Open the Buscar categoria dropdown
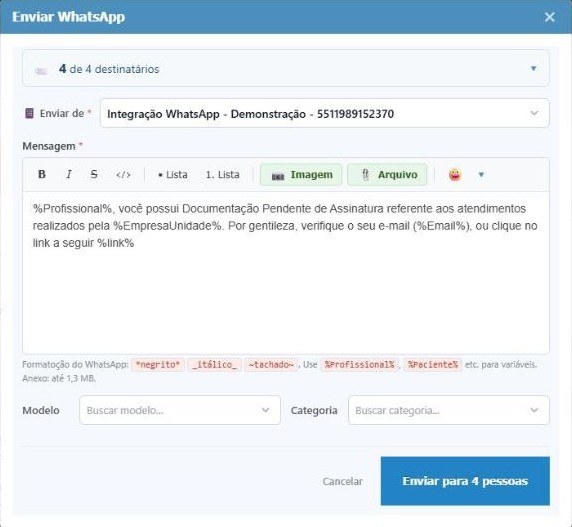The height and width of the screenshot is (527, 572). (449, 410)
